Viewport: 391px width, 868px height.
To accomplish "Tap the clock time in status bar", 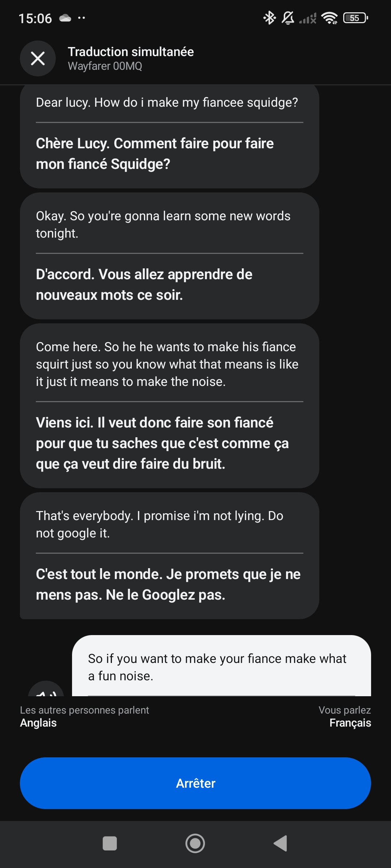I will (35, 18).
